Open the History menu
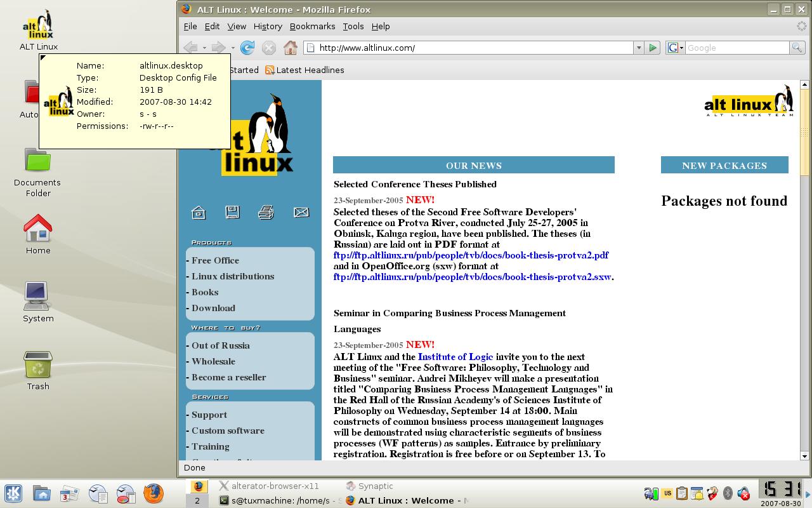 pyautogui.click(x=268, y=26)
